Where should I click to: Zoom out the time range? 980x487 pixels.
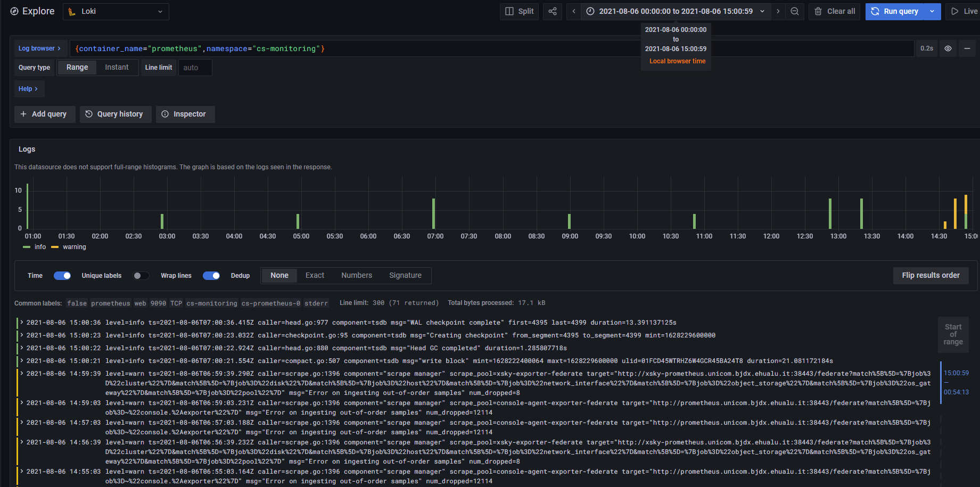(794, 11)
